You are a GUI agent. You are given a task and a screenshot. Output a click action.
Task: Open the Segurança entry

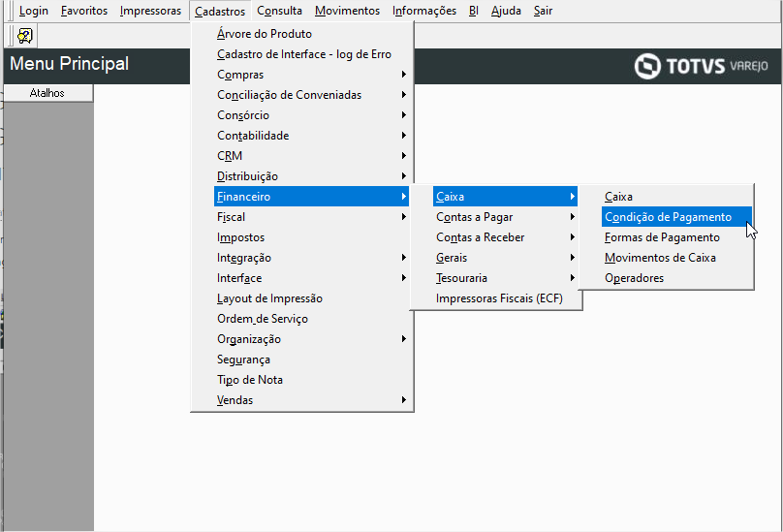pos(311,360)
